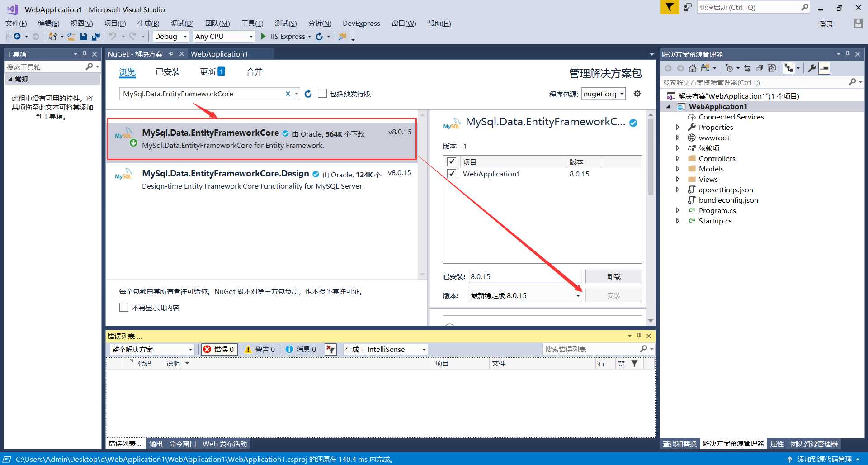Click 添加到源代码管理 in status bar
The height and width of the screenshot is (465, 868).
[824, 459]
